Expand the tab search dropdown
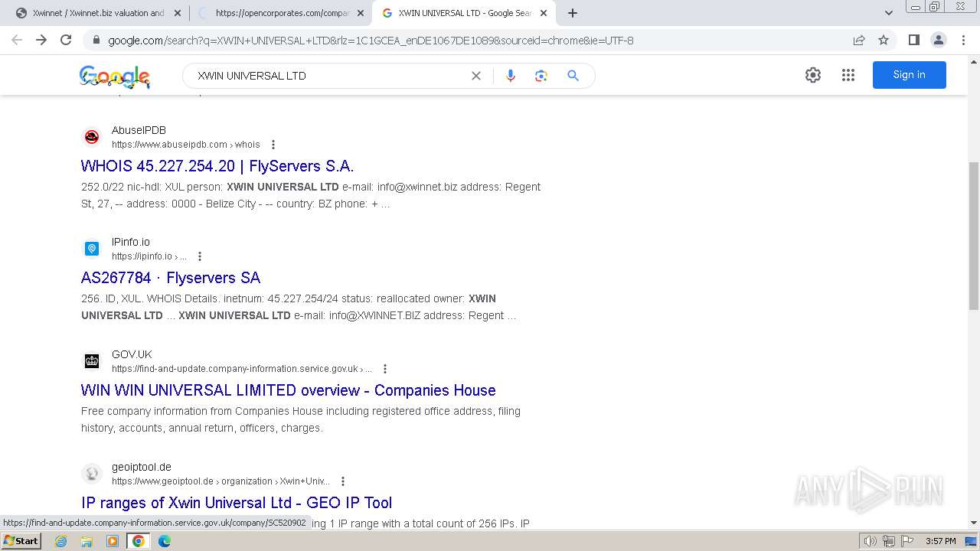Image resolution: width=980 pixels, height=551 pixels. [x=889, y=13]
